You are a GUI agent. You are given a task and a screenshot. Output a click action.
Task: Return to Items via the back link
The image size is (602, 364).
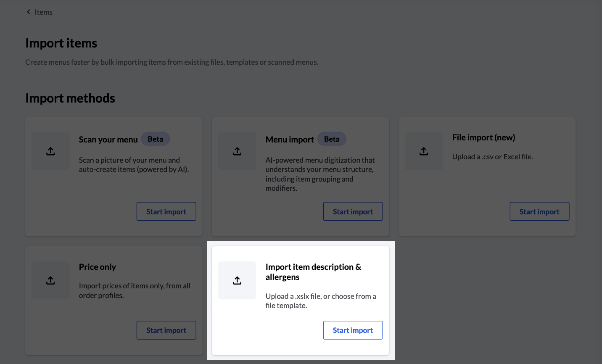[44, 12]
